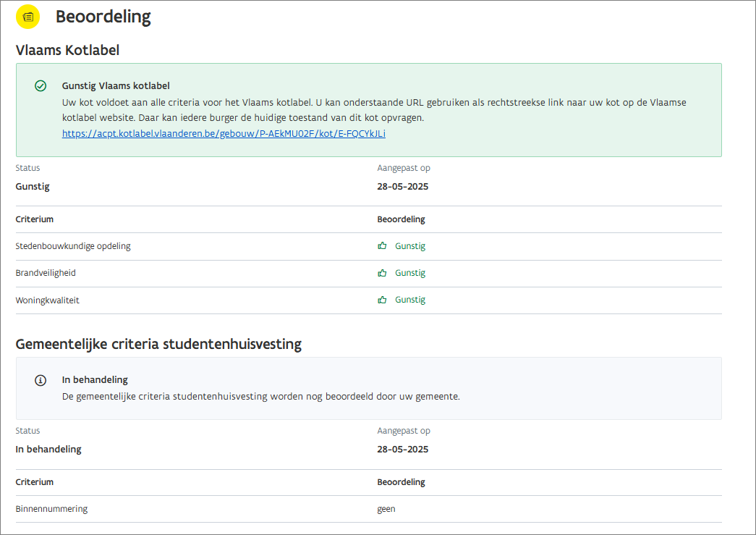Image resolution: width=756 pixels, height=535 pixels.
Task: Click the yellow Beoordeling section icon
Action: click(27, 17)
